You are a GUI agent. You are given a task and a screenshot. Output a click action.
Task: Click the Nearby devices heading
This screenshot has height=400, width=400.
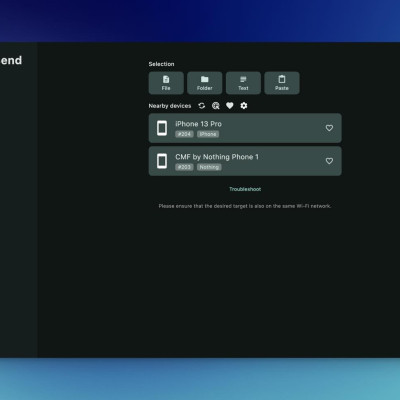tap(170, 106)
